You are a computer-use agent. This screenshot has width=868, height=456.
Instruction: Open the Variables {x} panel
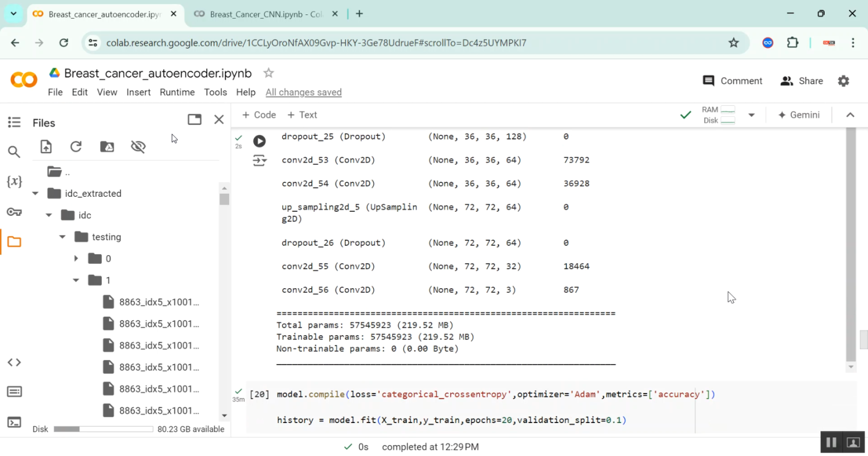[x=14, y=182]
